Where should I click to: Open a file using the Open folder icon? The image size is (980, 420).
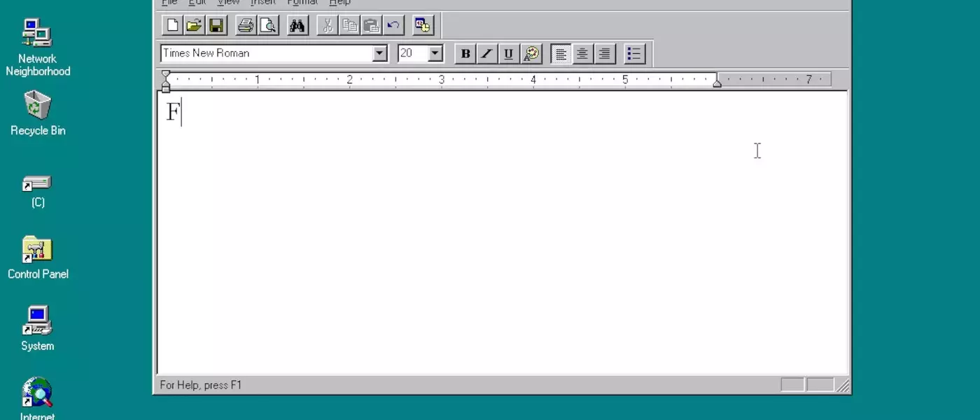coord(195,26)
